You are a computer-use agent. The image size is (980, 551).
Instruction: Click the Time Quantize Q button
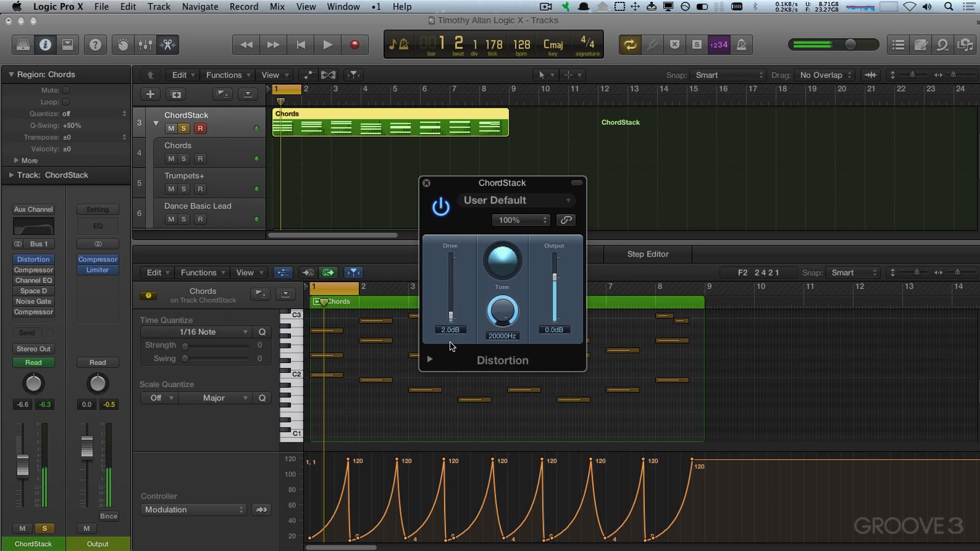[x=262, y=332]
